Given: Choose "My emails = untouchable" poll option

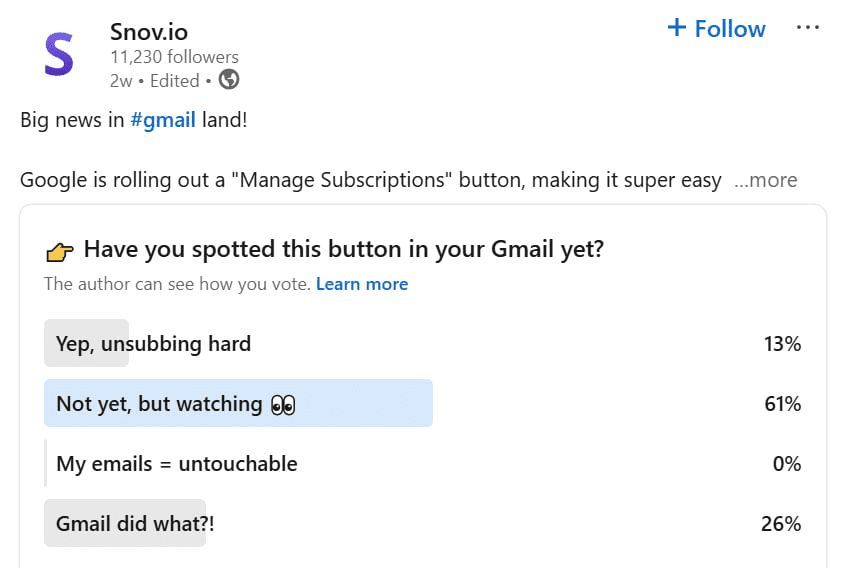Looking at the screenshot, I should 177,464.
